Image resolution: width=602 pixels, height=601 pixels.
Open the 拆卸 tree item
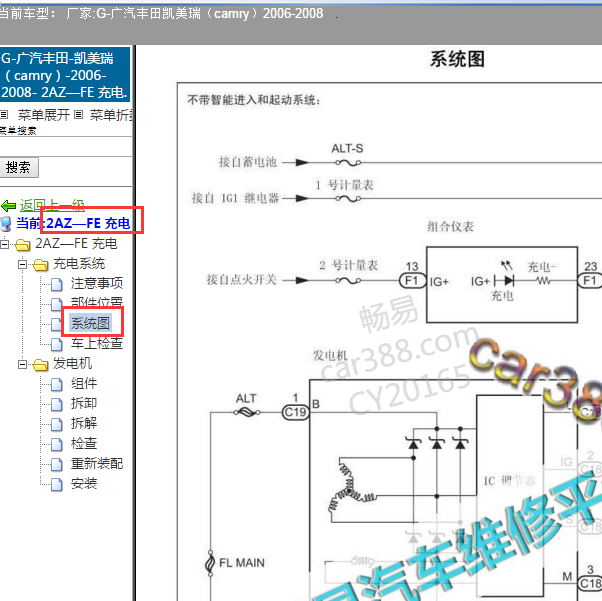coord(84,403)
